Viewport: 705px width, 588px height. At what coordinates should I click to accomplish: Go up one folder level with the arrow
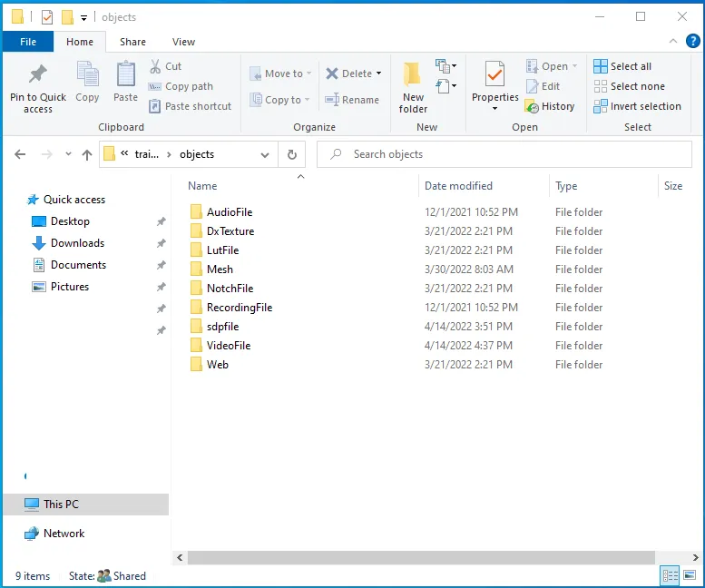[87, 154]
